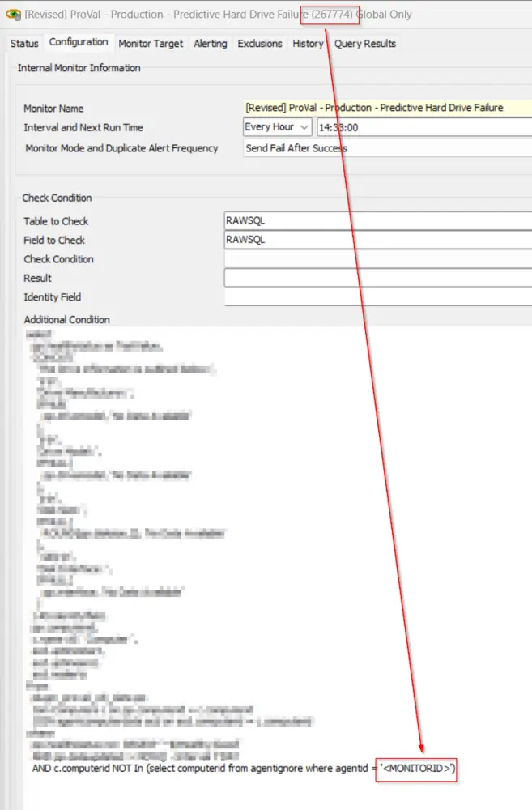Open the Monitor Target tab

click(151, 44)
